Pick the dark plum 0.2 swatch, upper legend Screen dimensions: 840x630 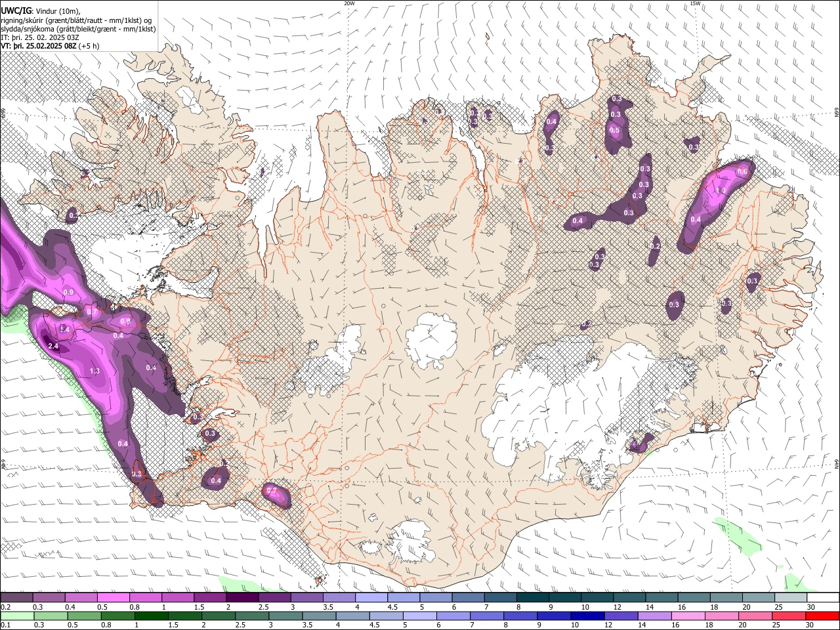point(16,598)
